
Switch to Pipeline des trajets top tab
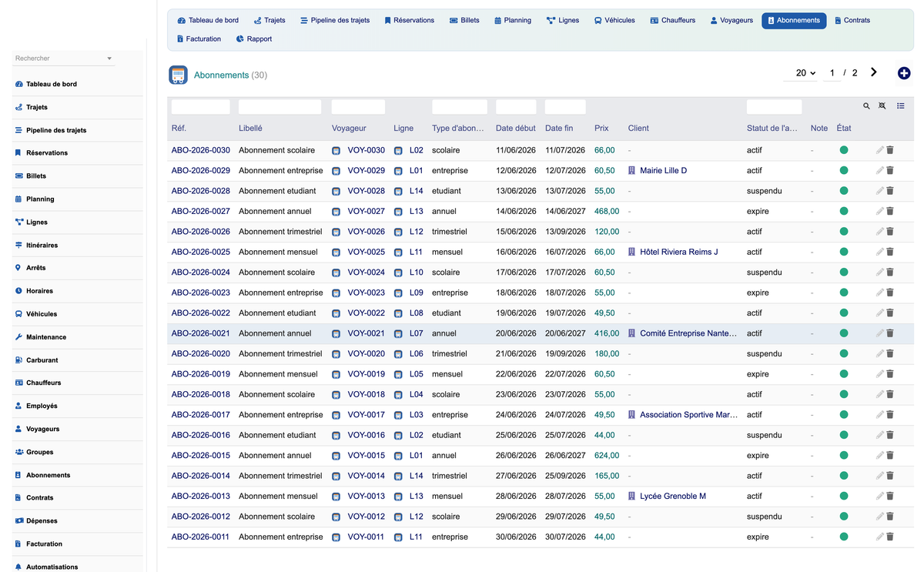click(335, 20)
